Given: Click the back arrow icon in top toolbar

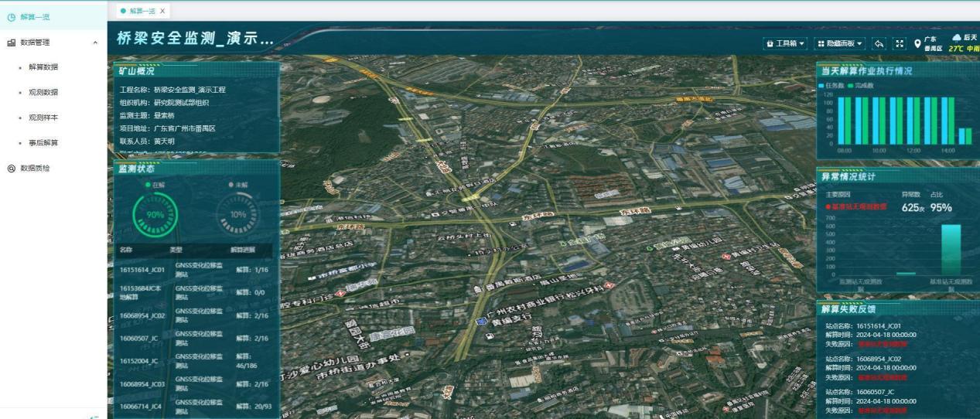Looking at the screenshot, I should [879, 44].
